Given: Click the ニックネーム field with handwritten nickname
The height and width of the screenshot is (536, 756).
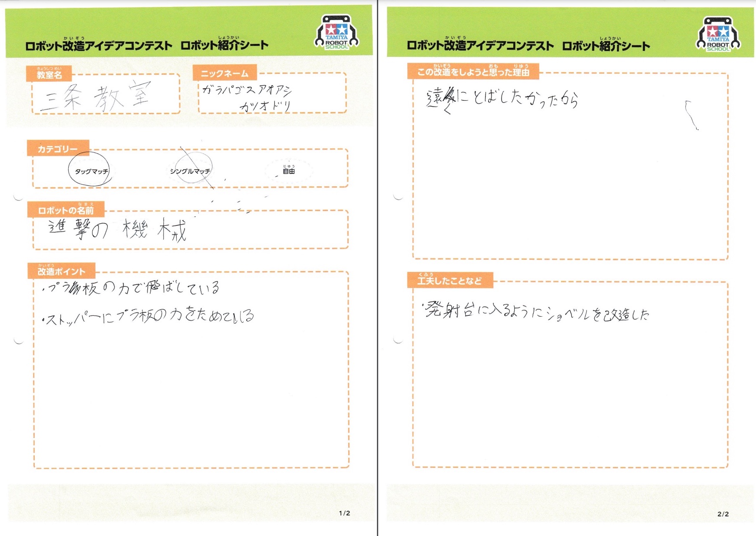Looking at the screenshot, I should (x=272, y=93).
